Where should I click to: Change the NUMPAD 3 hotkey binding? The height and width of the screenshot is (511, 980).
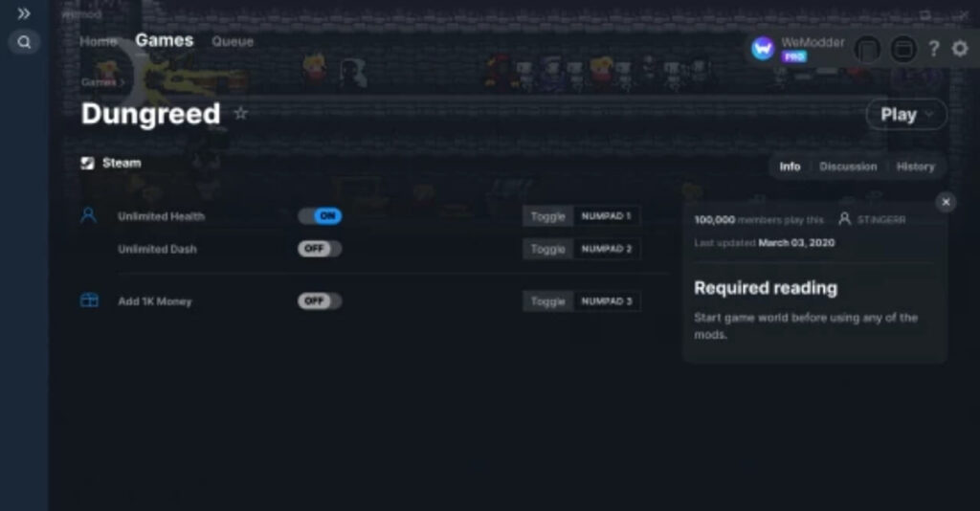tap(606, 301)
